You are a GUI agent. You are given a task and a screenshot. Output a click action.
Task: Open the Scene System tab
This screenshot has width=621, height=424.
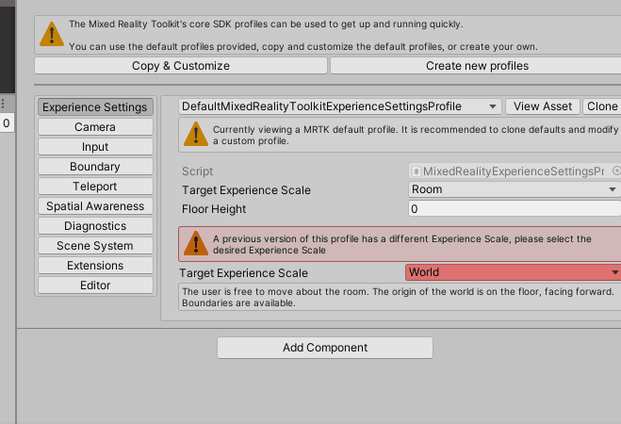point(95,246)
